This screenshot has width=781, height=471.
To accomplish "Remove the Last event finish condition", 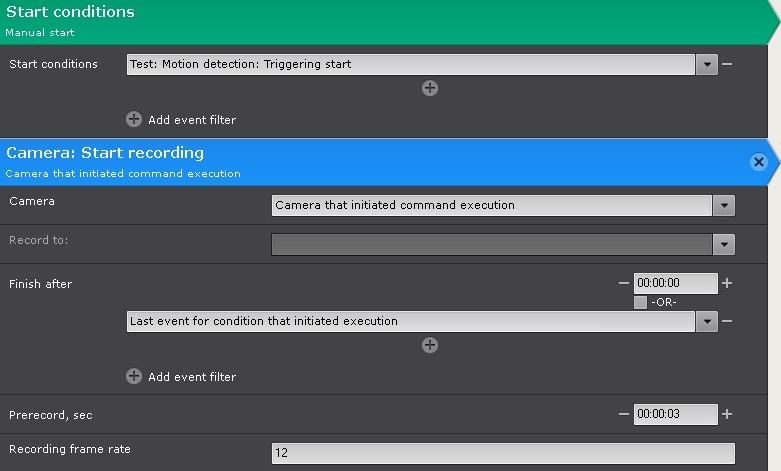I will [727, 321].
